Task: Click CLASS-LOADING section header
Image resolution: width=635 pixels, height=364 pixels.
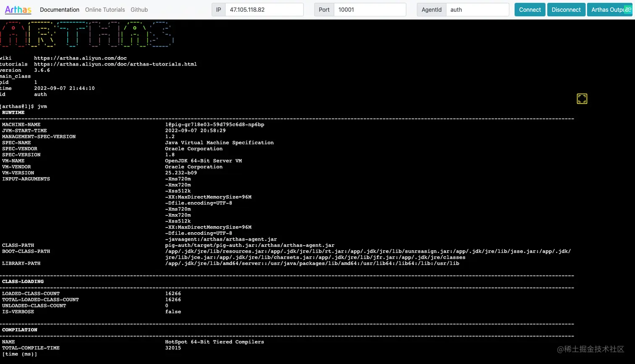Action: click(x=23, y=281)
